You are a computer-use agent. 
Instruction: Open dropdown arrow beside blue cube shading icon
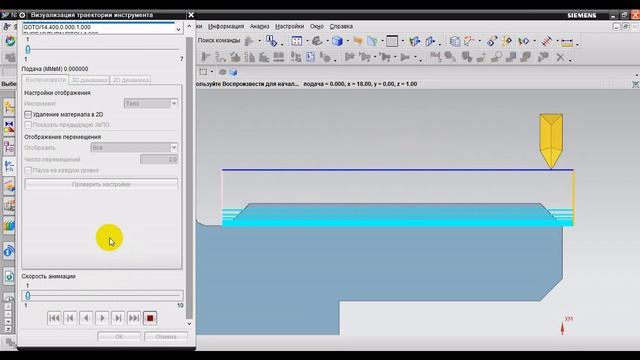(x=347, y=41)
